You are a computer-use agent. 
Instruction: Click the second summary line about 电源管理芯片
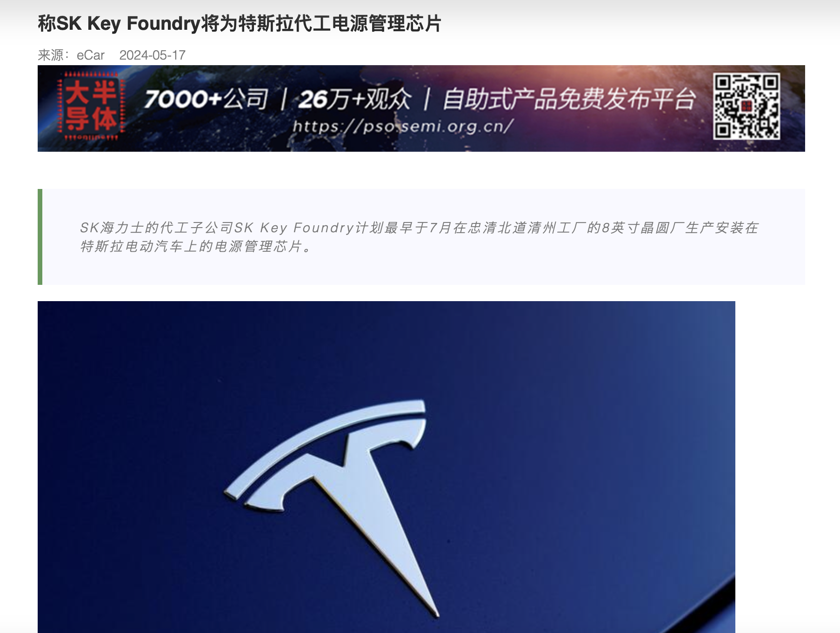coord(196,246)
